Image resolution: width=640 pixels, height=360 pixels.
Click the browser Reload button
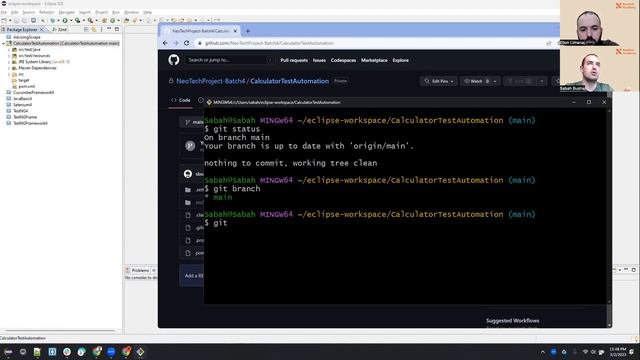(x=187, y=43)
